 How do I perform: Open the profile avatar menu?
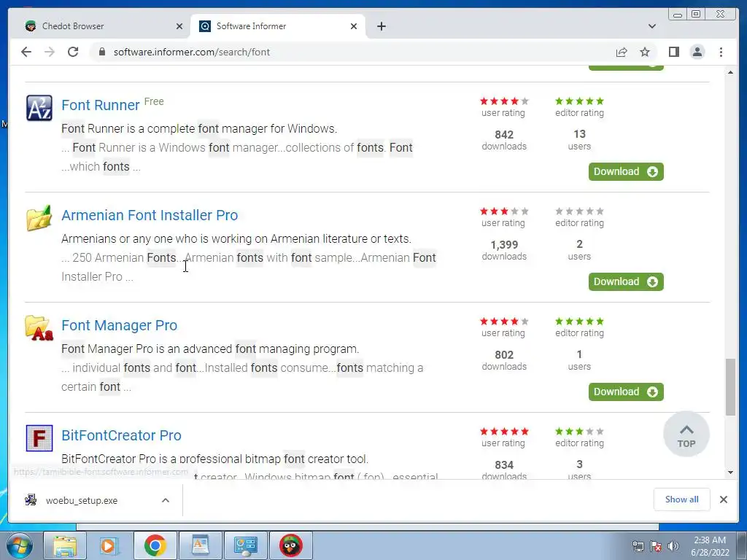point(697,52)
